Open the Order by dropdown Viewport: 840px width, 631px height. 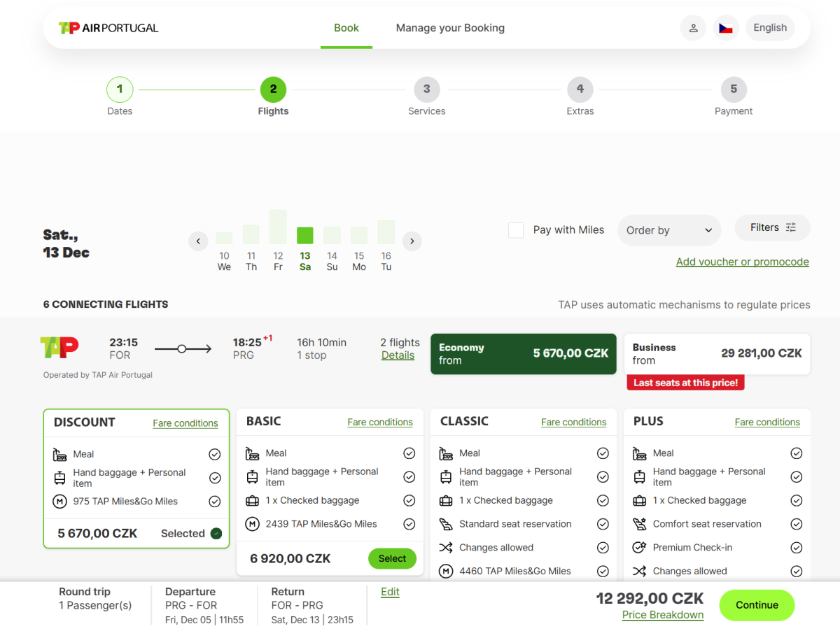(x=668, y=230)
